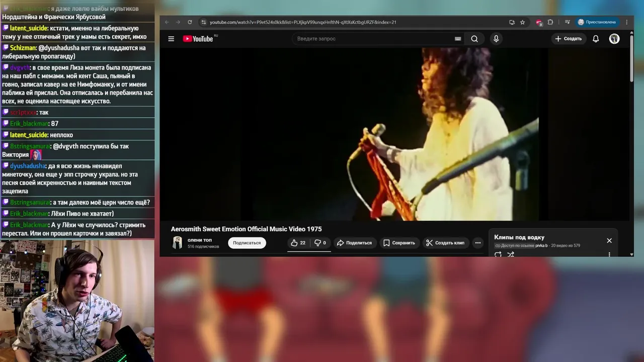
Task: Save the video with Сохранить
Action: [x=399, y=243]
